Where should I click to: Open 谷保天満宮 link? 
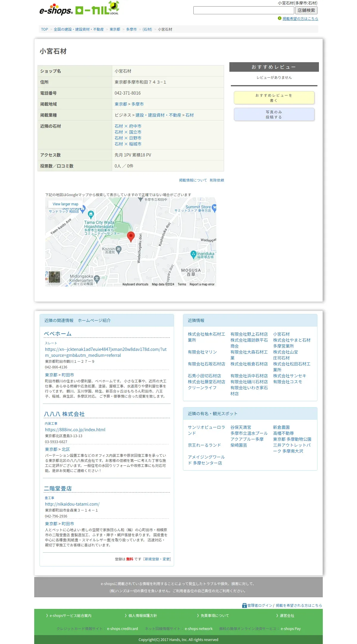click(x=241, y=427)
